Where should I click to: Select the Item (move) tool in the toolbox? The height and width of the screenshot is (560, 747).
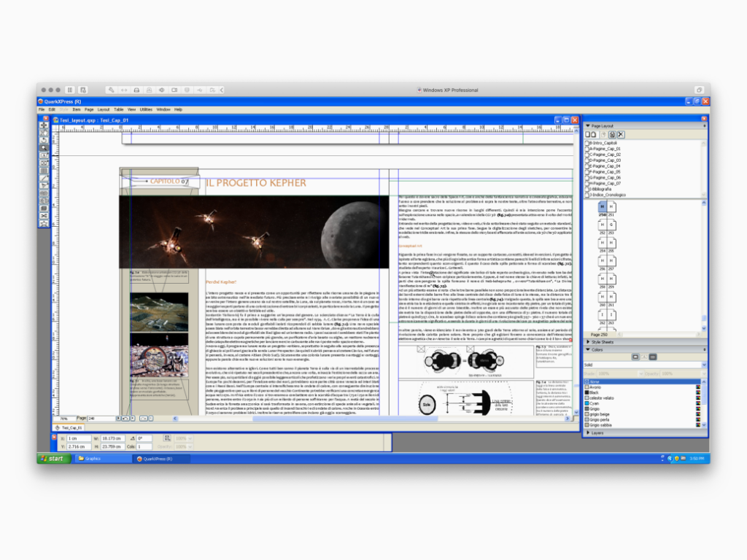point(44,125)
